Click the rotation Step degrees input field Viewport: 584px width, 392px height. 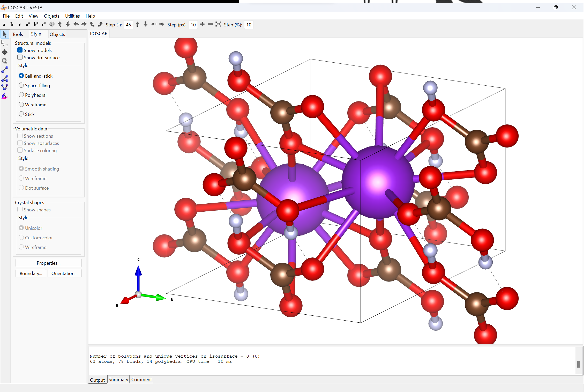tap(129, 25)
